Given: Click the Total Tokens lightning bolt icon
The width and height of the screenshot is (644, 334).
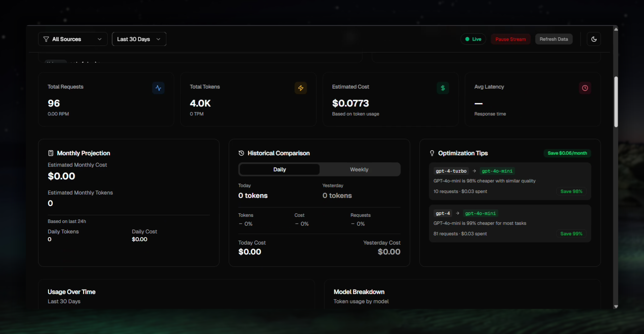Looking at the screenshot, I should click(x=301, y=88).
